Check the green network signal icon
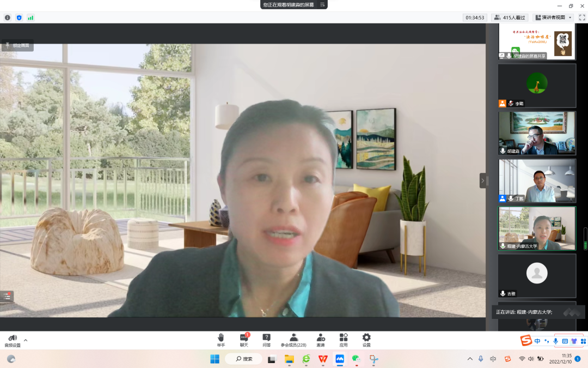Image resolution: width=588 pixels, height=368 pixels. tap(30, 17)
